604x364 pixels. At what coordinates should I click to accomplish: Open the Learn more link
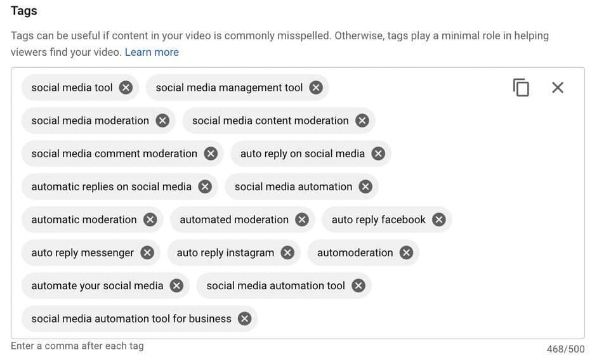click(x=152, y=52)
